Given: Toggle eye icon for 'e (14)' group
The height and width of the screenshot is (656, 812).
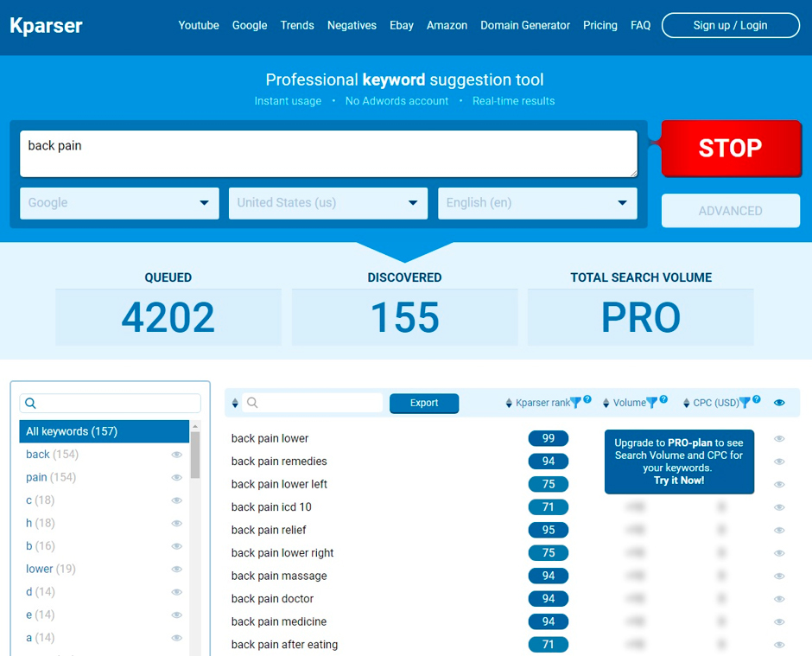Looking at the screenshot, I should (x=176, y=615).
